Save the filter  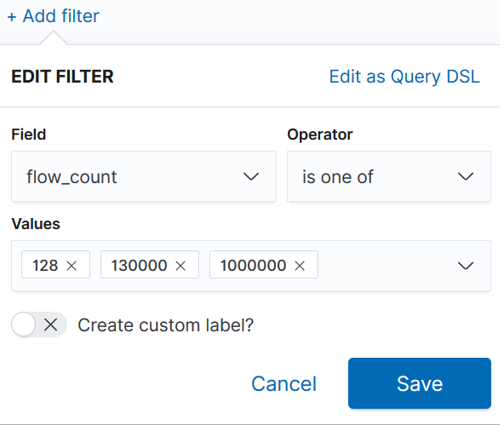[x=420, y=383]
